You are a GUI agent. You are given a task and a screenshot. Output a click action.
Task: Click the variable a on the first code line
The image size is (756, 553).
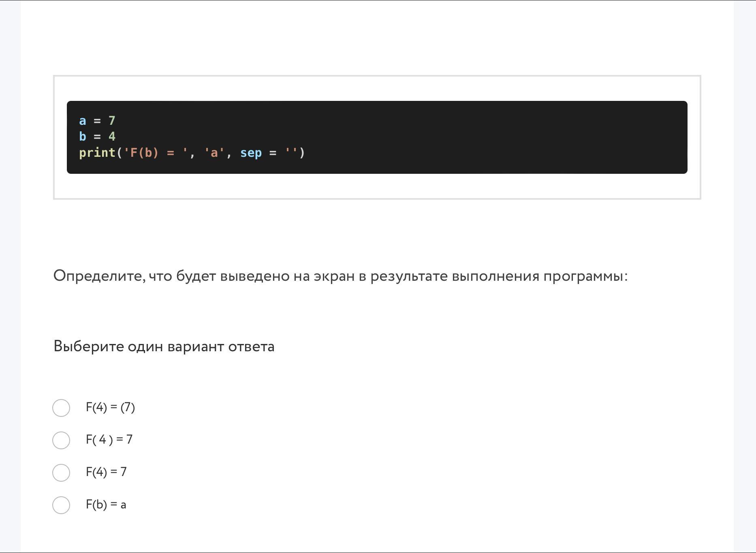click(82, 120)
